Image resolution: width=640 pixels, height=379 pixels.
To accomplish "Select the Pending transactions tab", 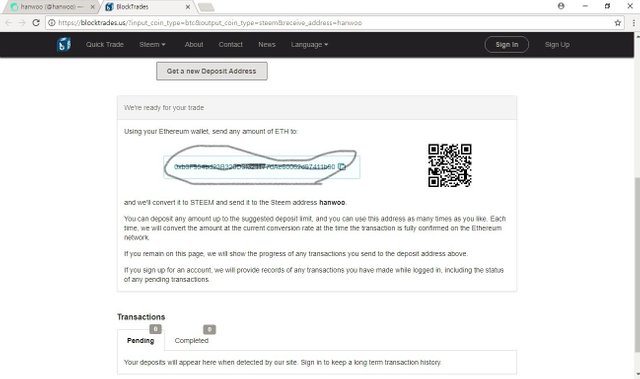I will click(140, 341).
